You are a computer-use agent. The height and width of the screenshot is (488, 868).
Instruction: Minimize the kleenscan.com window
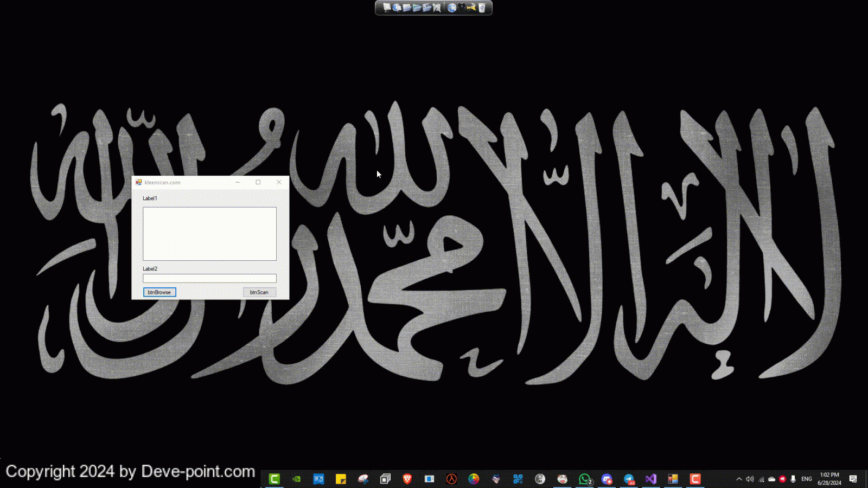click(238, 182)
